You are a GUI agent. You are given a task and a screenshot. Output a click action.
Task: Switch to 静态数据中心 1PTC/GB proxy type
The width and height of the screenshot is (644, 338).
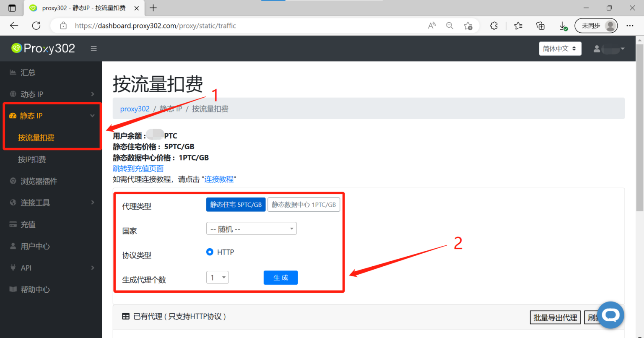(x=304, y=204)
